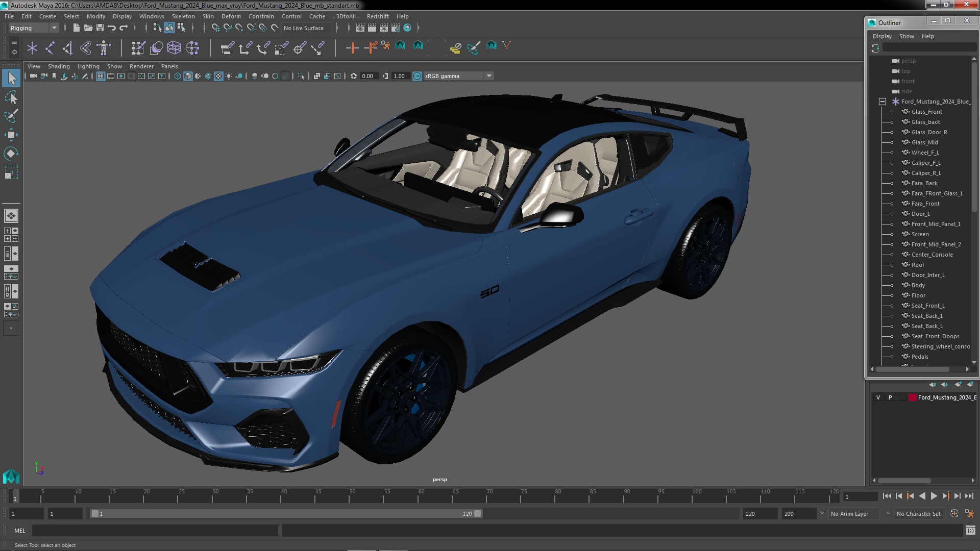Open the Skeleton menu
Image resolution: width=980 pixels, height=551 pixels.
(x=183, y=16)
